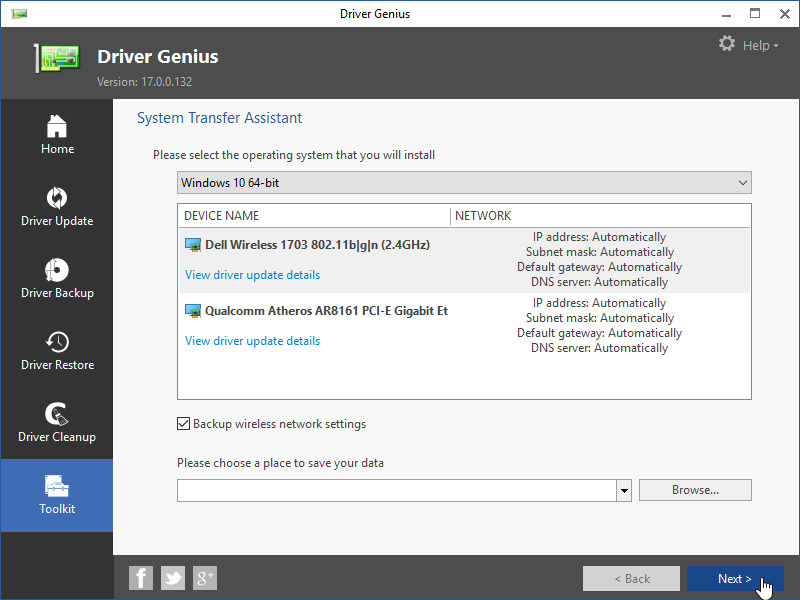Open the Home section icon
The height and width of the screenshot is (600, 800).
[57, 126]
